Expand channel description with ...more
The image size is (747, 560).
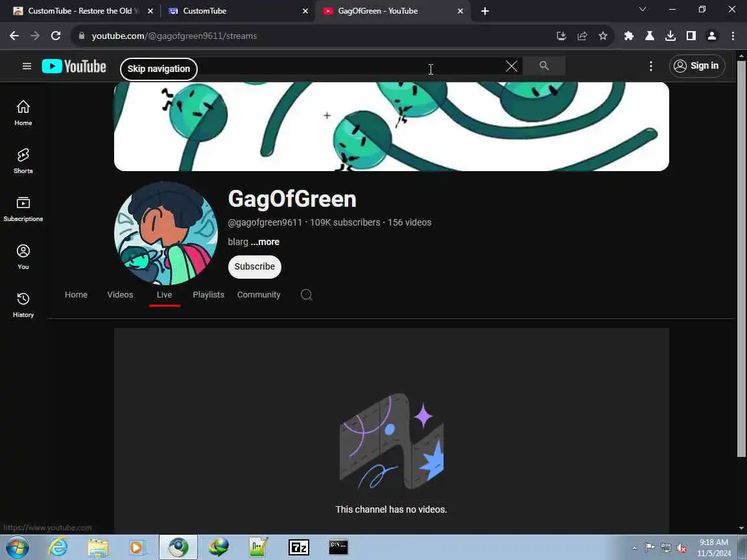pyautogui.click(x=265, y=242)
